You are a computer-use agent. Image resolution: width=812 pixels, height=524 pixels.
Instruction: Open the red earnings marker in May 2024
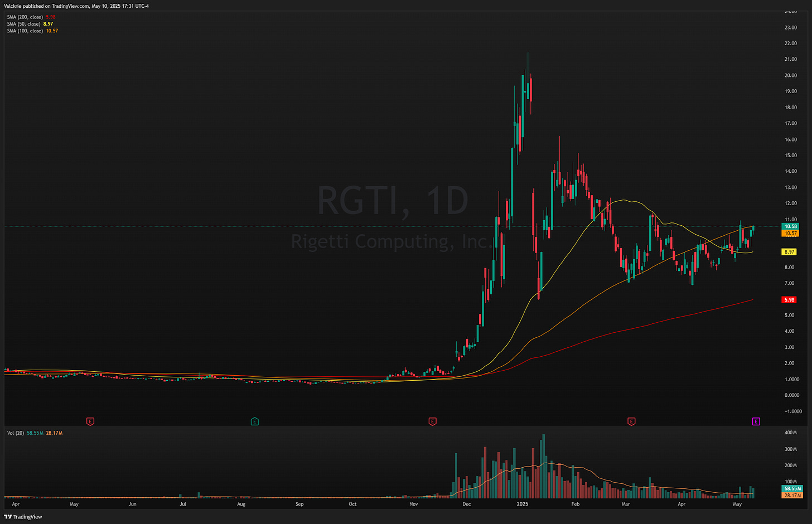[90, 421]
